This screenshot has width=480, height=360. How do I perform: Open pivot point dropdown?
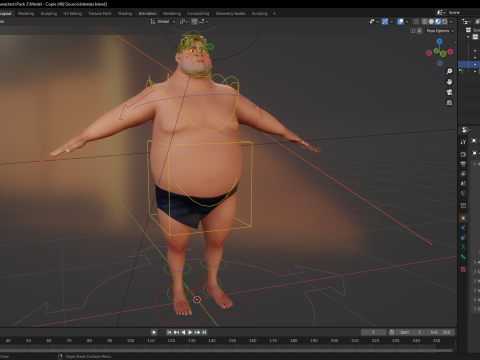coord(184,21)
